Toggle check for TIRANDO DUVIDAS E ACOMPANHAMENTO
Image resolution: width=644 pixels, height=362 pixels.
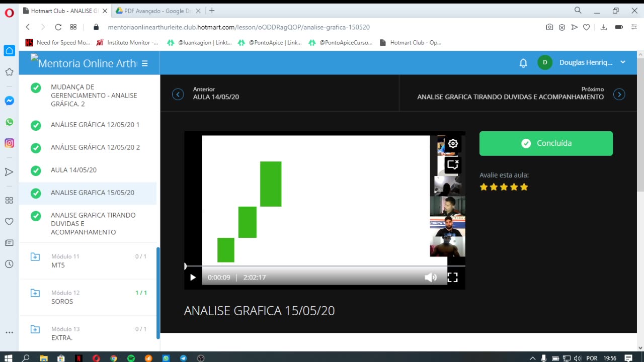[36, 216]
